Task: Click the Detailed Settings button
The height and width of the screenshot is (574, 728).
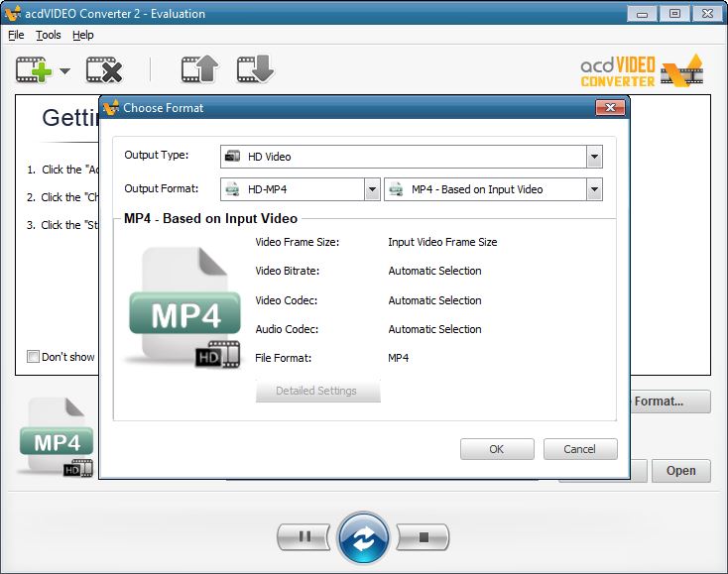Action: [x=318, y=391]
